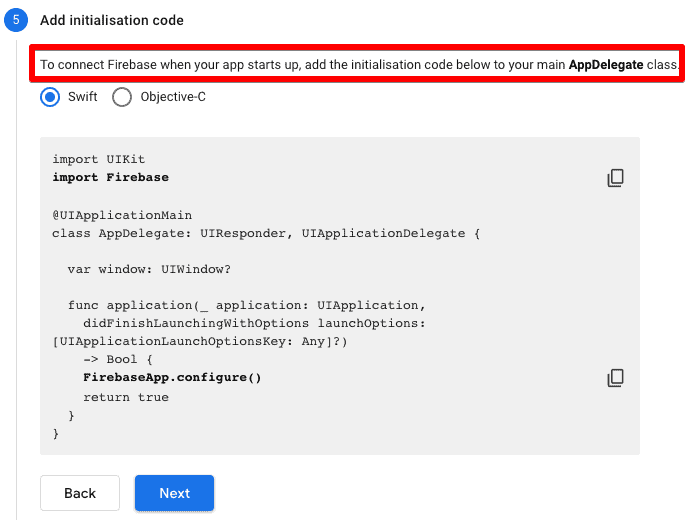Click the "var window: UIWindow?" line
The height and width of the screenshot is (520, 690).
(149, 269)
